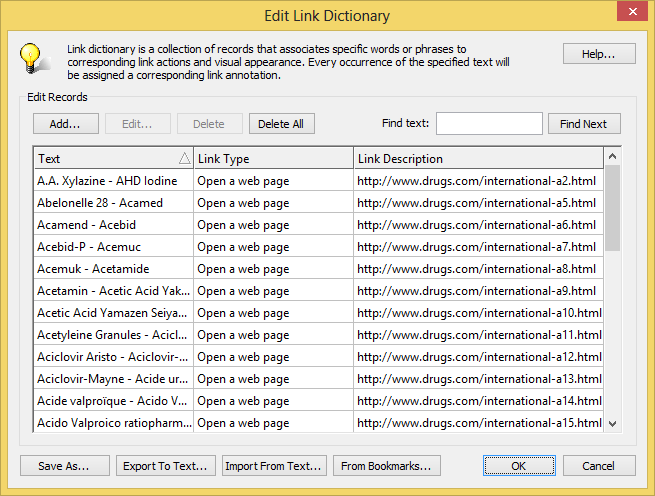
Task: Select the Acemuk - Acetamide record
Action: (x=113, y=269)
